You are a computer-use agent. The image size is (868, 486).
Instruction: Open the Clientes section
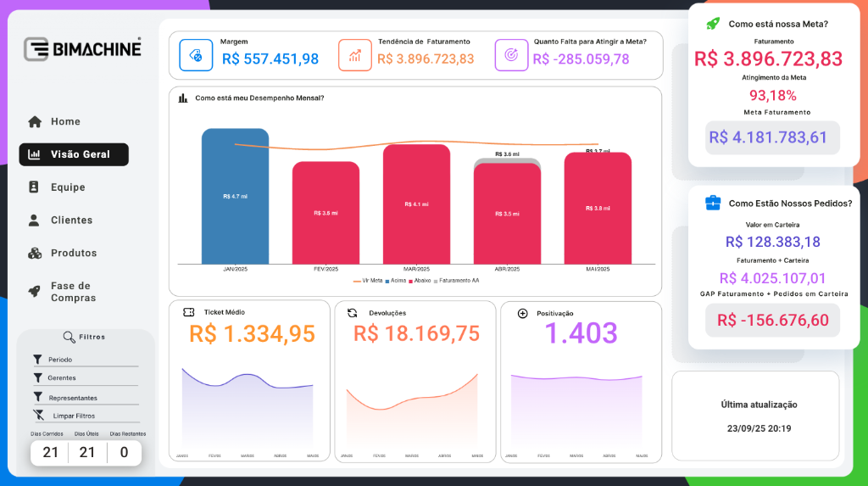point(70,221)
